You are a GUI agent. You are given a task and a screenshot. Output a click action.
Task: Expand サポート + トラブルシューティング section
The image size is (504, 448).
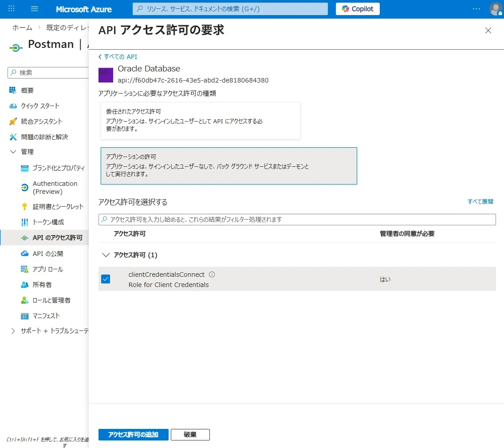[x=13, y=331]
